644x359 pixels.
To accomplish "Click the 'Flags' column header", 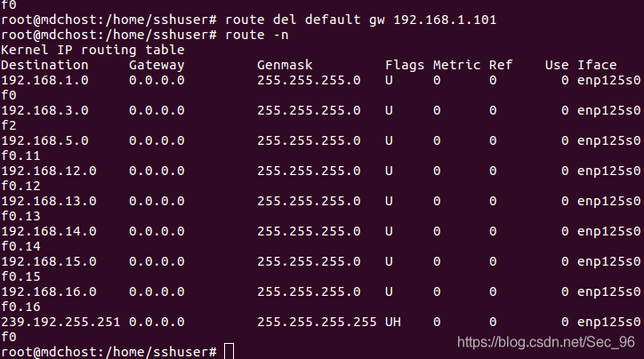I will pyautogui.click(x=405, y=65).
